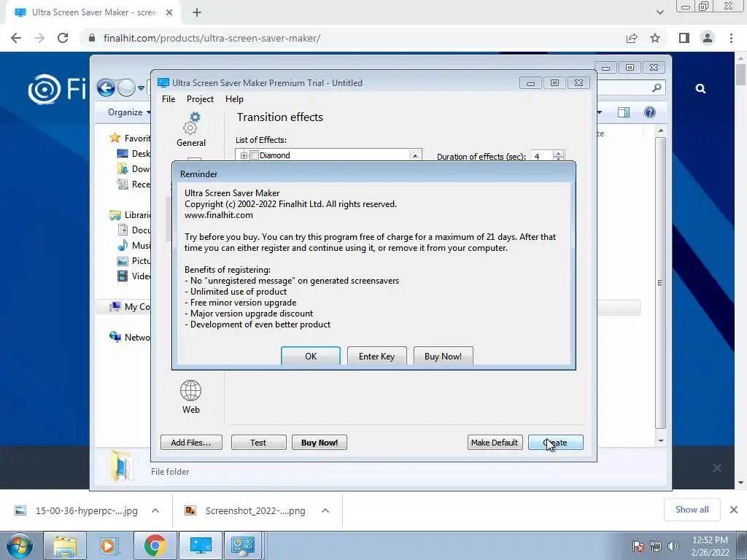Reload the finalhit.com page
The height and width of the screenshot is (560, 747).
click(x=63, y=38)
